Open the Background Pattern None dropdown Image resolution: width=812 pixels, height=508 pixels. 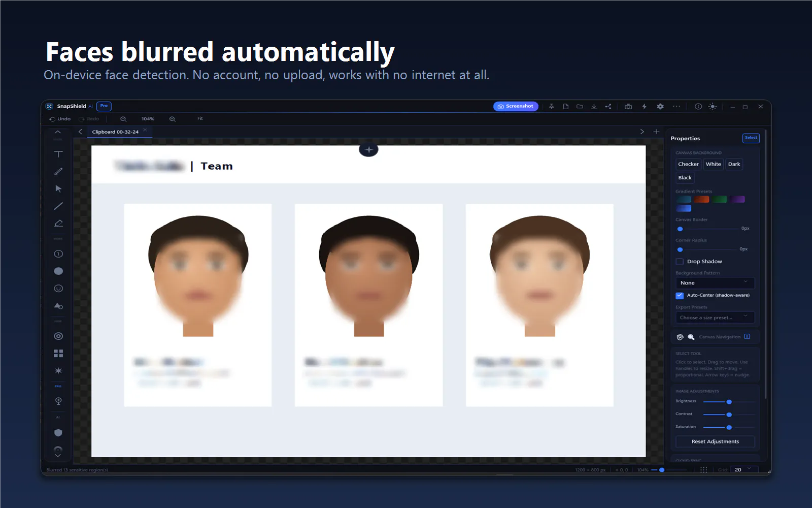pos(715,283)
